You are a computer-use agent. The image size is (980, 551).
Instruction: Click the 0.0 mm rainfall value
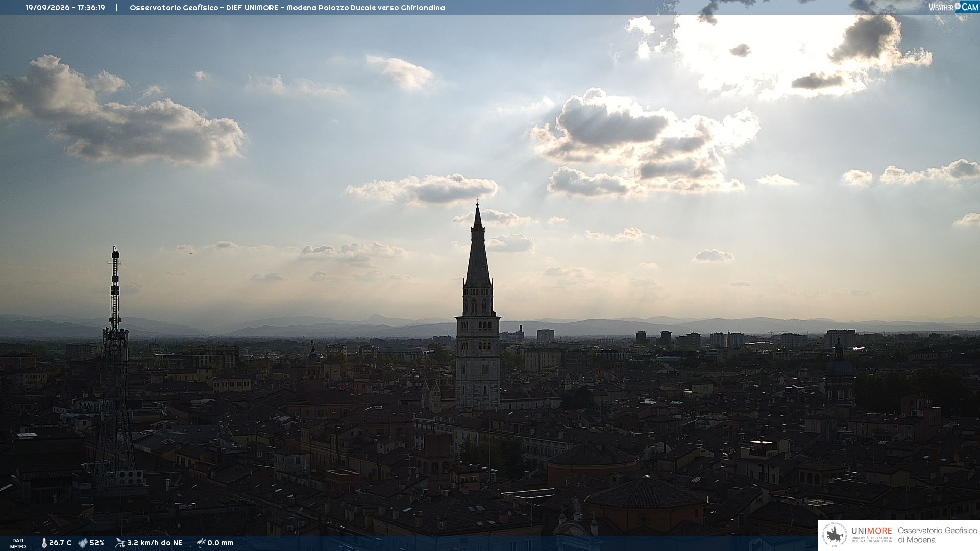tap(220, 543)
